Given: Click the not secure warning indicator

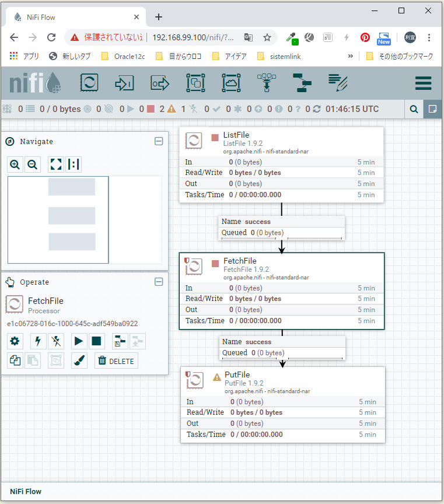Looking at the screenshot, I should click(106, 37).
